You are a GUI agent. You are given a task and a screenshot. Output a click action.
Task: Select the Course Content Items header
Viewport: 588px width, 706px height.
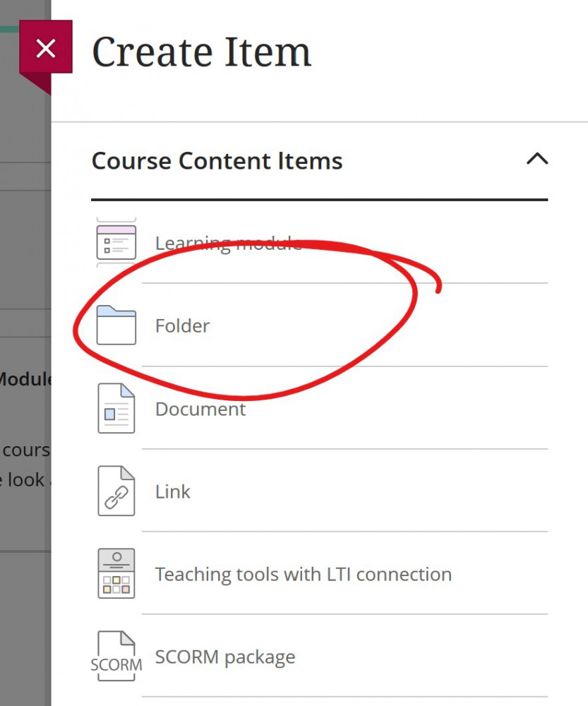(x=217, y=160)
